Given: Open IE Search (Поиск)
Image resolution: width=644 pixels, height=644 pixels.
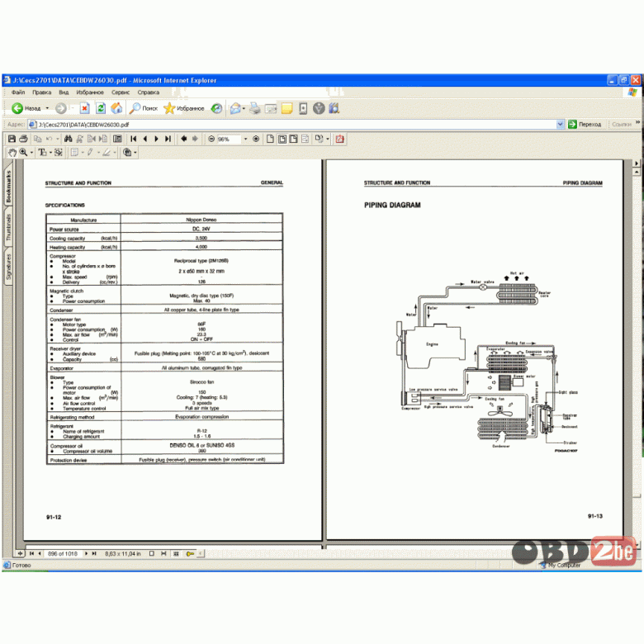Looking at the screenshot, I should pos(144,108).
